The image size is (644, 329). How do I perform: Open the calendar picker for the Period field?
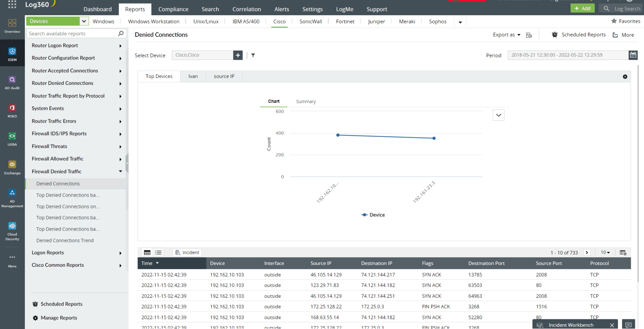(633, 55)
